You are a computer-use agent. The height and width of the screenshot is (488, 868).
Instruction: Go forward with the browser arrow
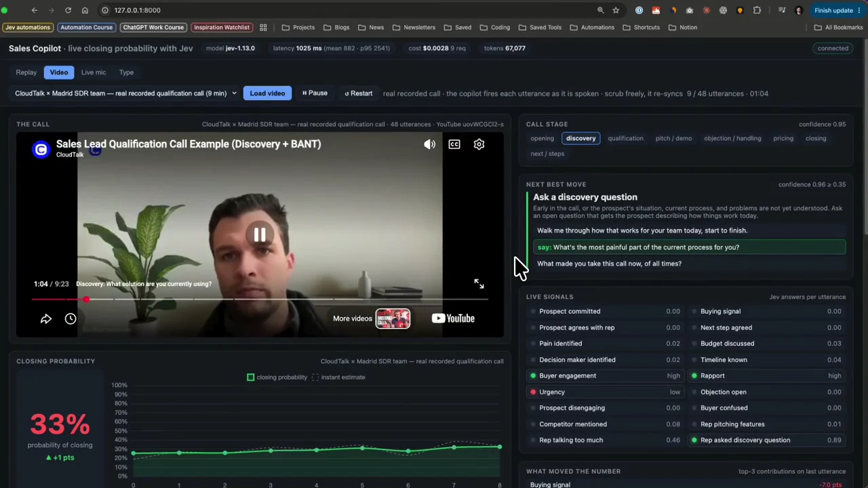coord(51,10)
